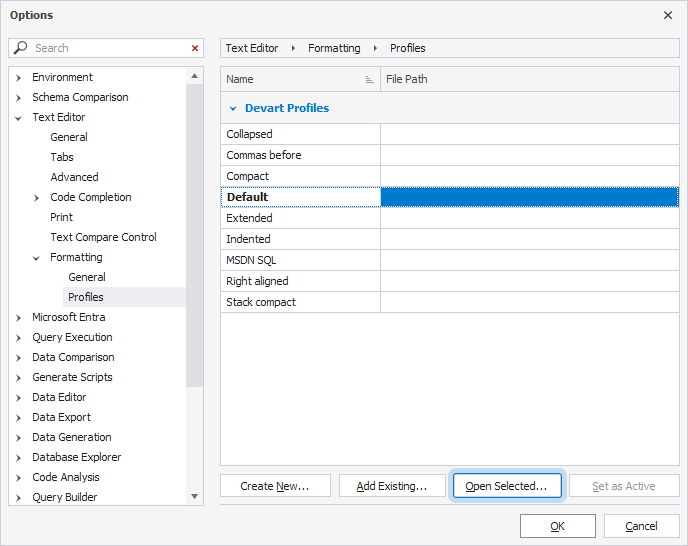Select the Compact profile row
The image size is (688, 546).
point(450,176)
